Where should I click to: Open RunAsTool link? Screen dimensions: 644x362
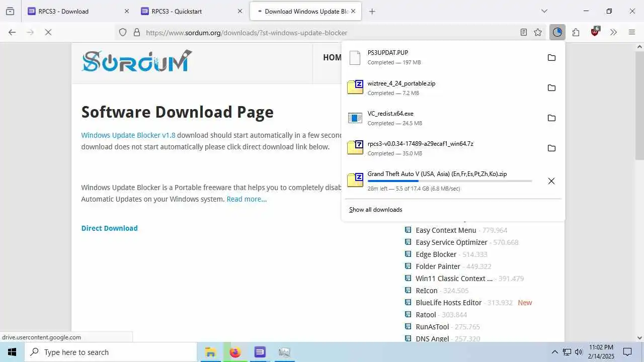[432, 327]
